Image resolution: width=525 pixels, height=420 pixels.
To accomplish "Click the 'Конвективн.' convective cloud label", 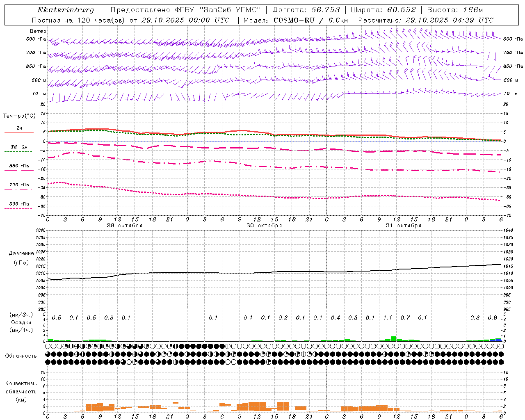I will coord(21,383).
